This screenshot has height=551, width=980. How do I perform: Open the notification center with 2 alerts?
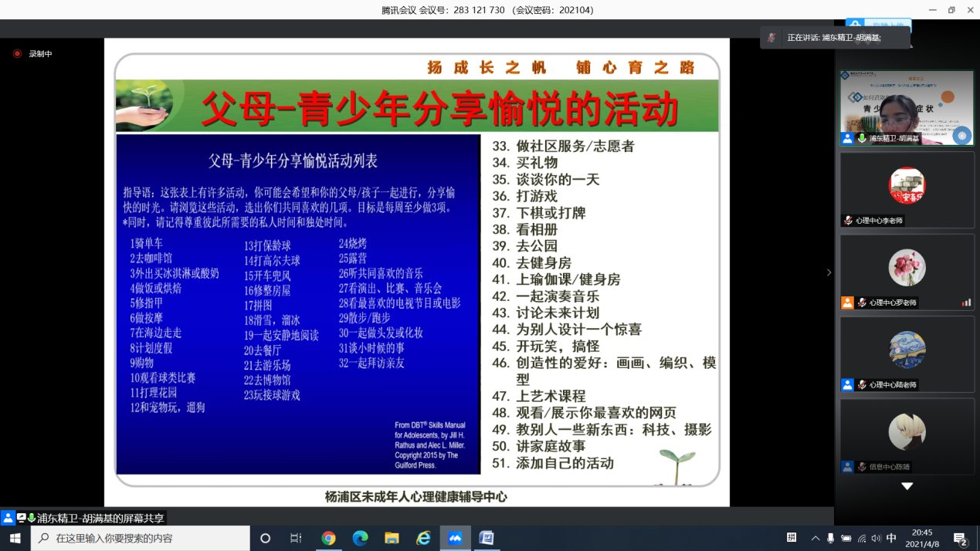click(960, 539)
